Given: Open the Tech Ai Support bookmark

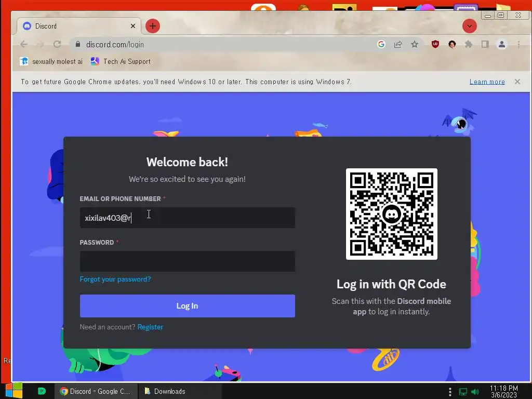Looking at the screenshot, I should (121, 61).
